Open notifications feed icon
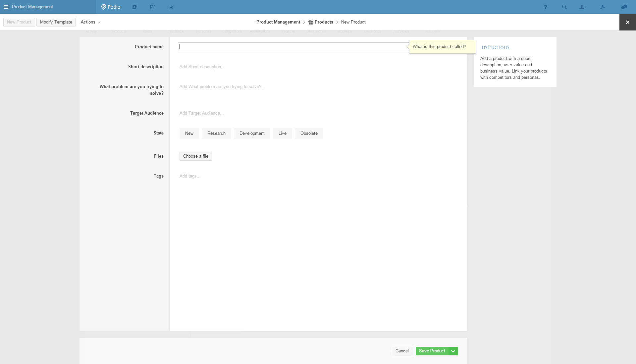The height and width of the screenshot is (364, 636). pos(602,7)
